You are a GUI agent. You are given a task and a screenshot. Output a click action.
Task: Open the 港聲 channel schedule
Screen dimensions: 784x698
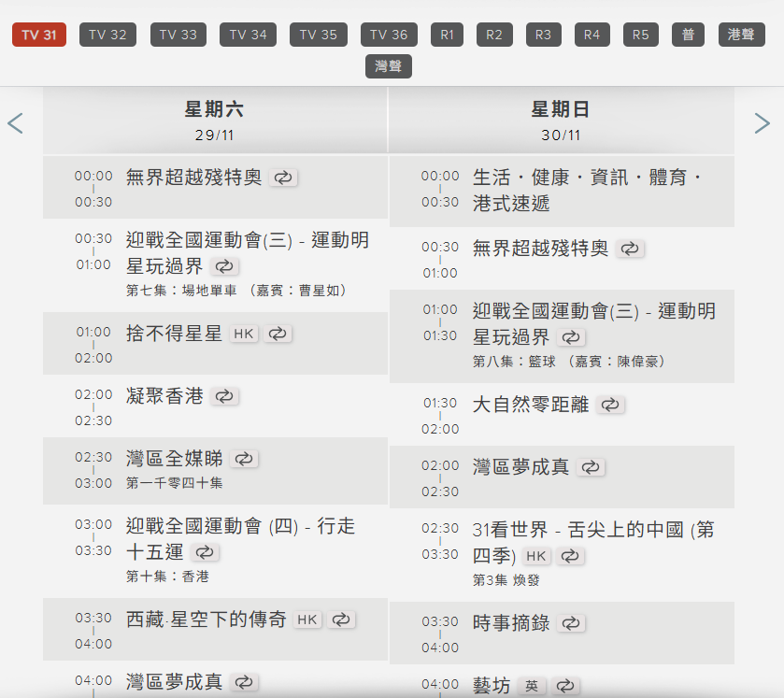[x=739, y=35]
